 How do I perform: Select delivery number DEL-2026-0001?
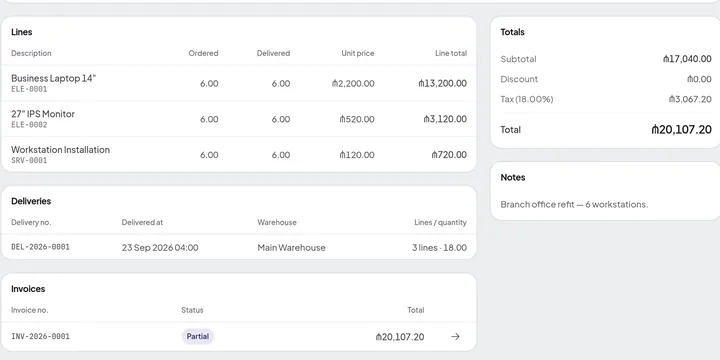point(40,247)
